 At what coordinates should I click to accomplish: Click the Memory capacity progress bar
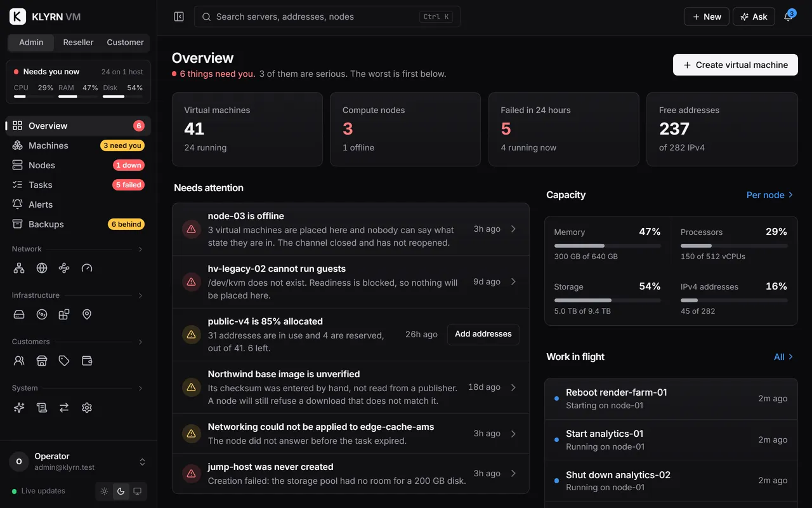pos(607,246)
